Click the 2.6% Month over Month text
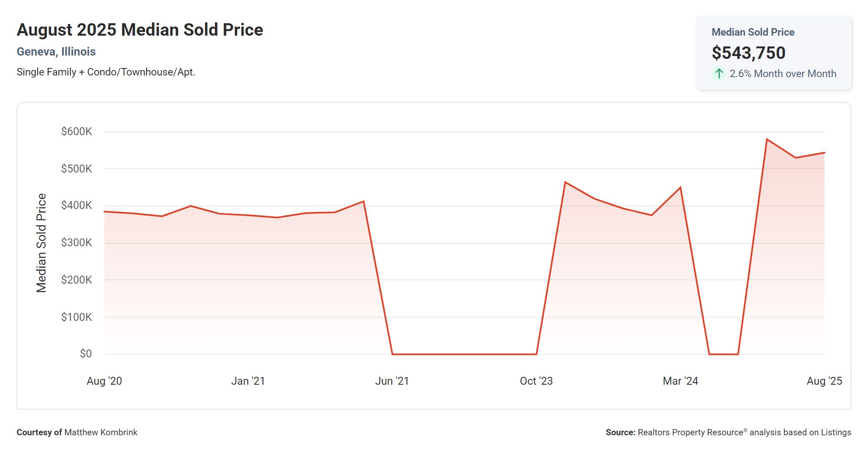 point(783,74)
